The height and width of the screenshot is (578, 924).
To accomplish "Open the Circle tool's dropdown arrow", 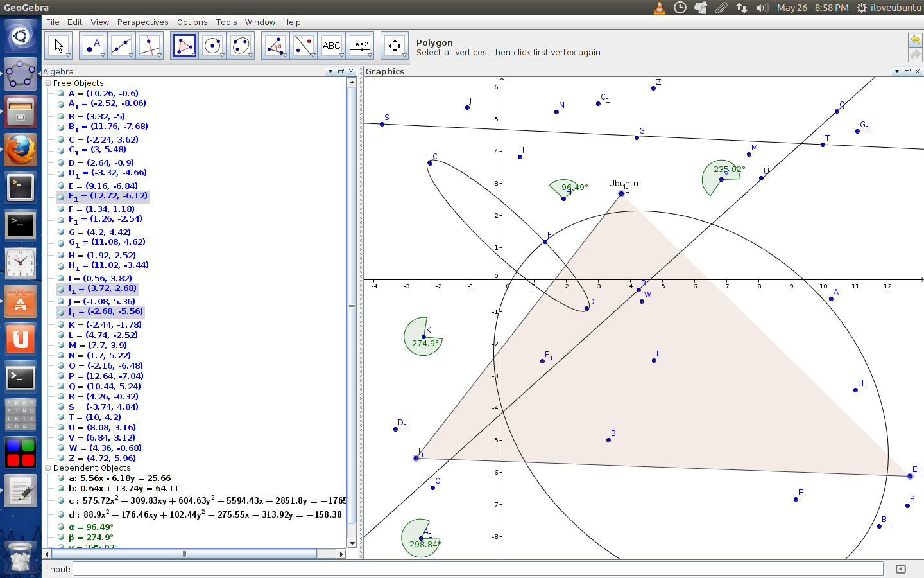I will (222, 56).
